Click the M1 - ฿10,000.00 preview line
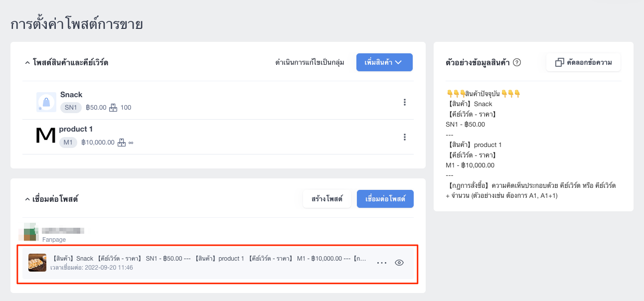The image size is (644, 301). pos(470,165)
